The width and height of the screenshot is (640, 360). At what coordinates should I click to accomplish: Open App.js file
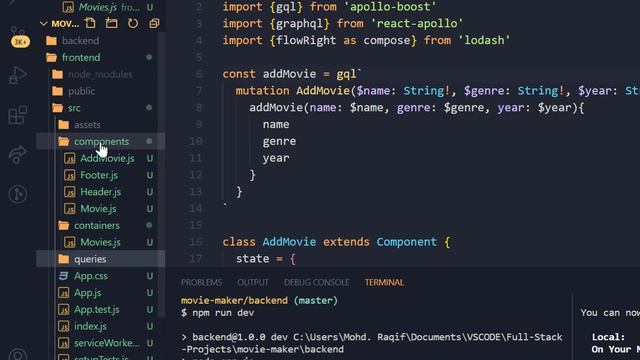[x=87, y=293]
